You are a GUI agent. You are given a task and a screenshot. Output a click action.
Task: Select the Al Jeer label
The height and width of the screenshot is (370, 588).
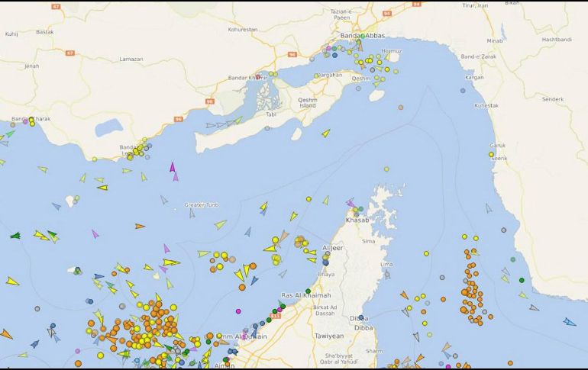click(333, 248)
